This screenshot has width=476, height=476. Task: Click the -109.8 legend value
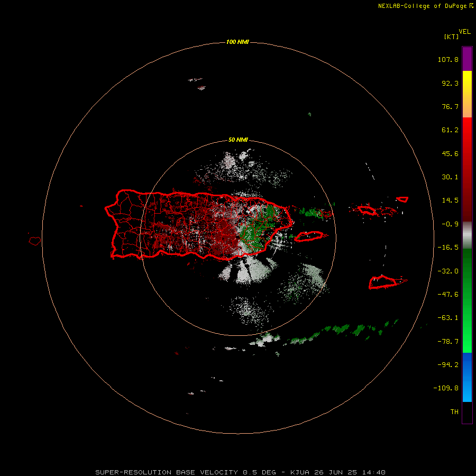tap(446, 388)
